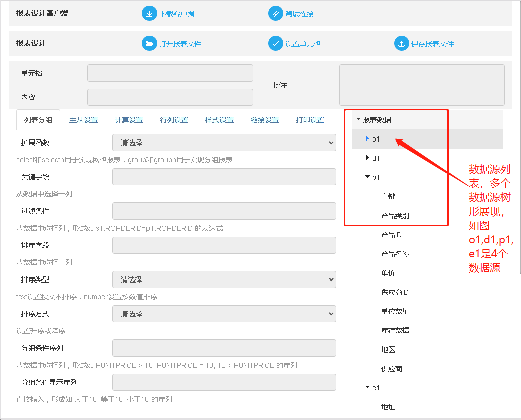Expand the d1 data source node
Image resolution: width=521 pixels, height=420 pixels.
tap(367, 158)
